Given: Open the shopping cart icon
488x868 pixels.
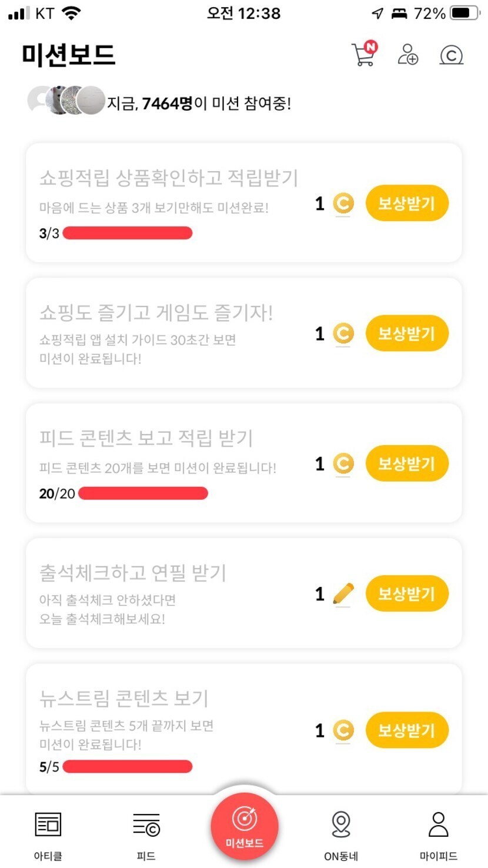Looking at the screenshot, I should (x=363, y=55).
